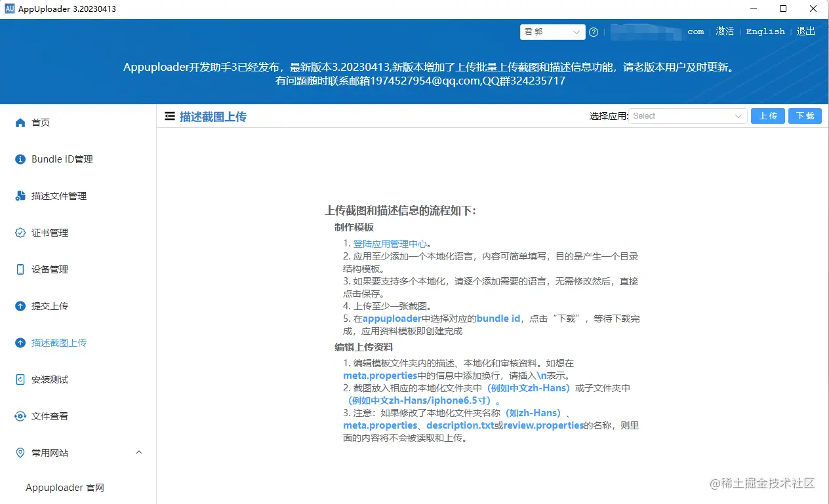The height and width of the screenshot is (504, 829).
Task: Open the account dropdown showing 君郭
Action: click(x=552, y=31)
